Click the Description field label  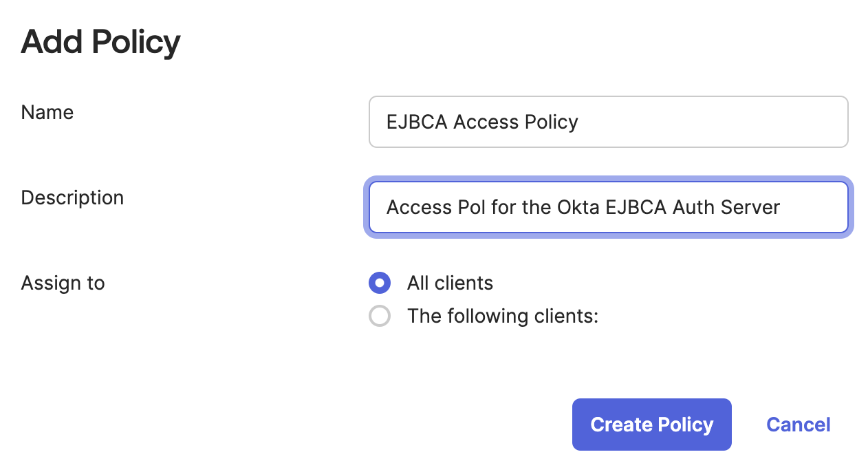[x=72, y=197]
